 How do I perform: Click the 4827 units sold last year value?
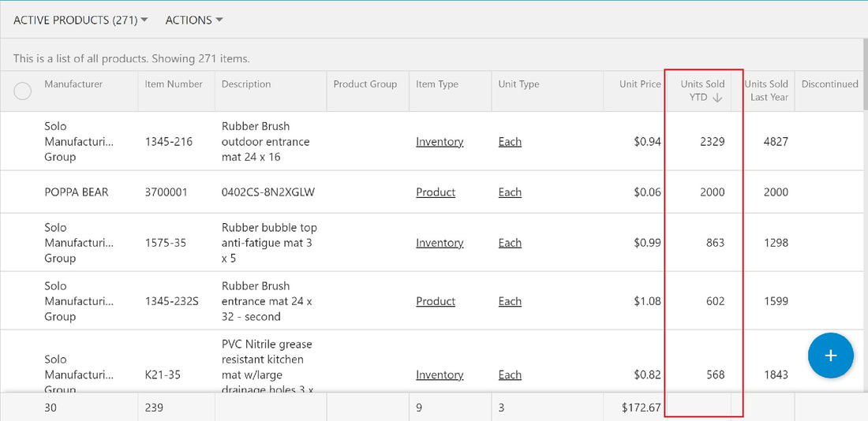776,142
